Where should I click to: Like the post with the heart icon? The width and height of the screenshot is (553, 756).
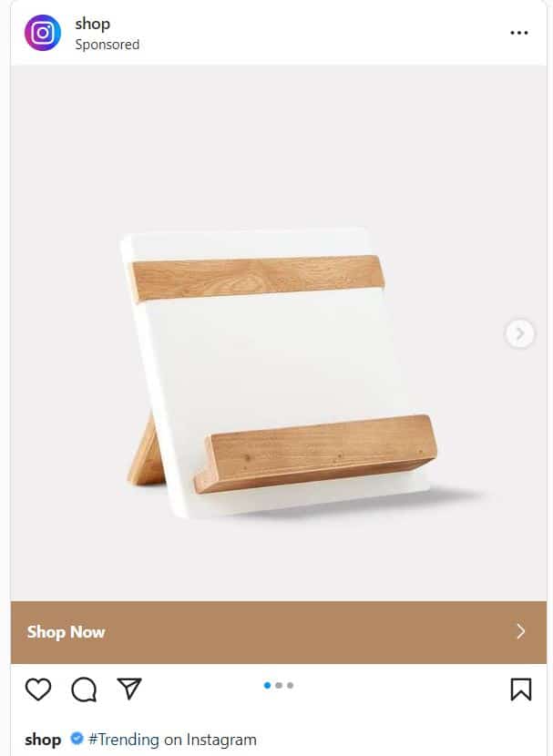38,689
